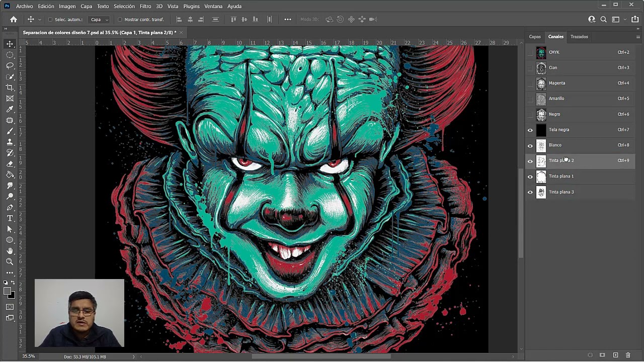Select the Paint Bucket tool
Viewport: 644px width, 362px height.
coord(10,174)
